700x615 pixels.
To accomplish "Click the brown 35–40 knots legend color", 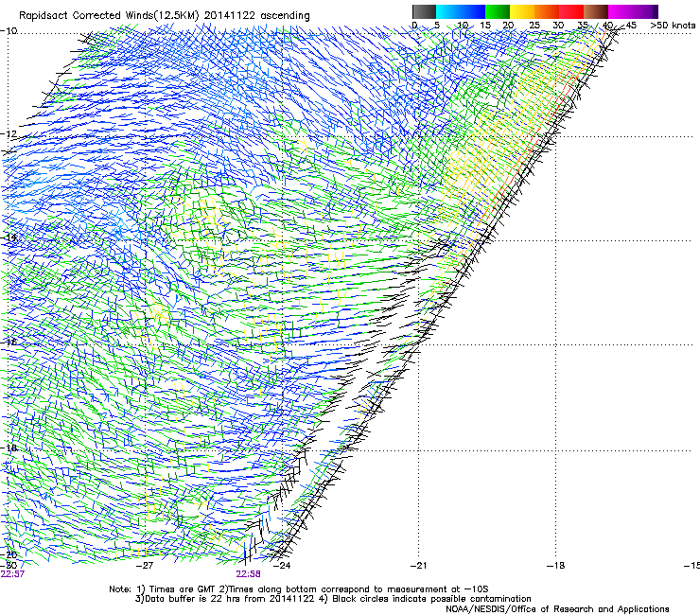I will coord(596,11).
